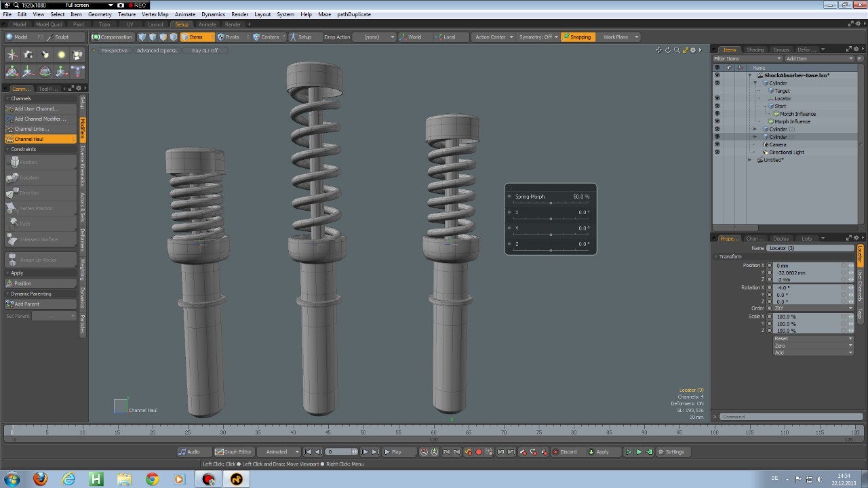Open Internet Explorer from the taskbar

click(68, 479)
